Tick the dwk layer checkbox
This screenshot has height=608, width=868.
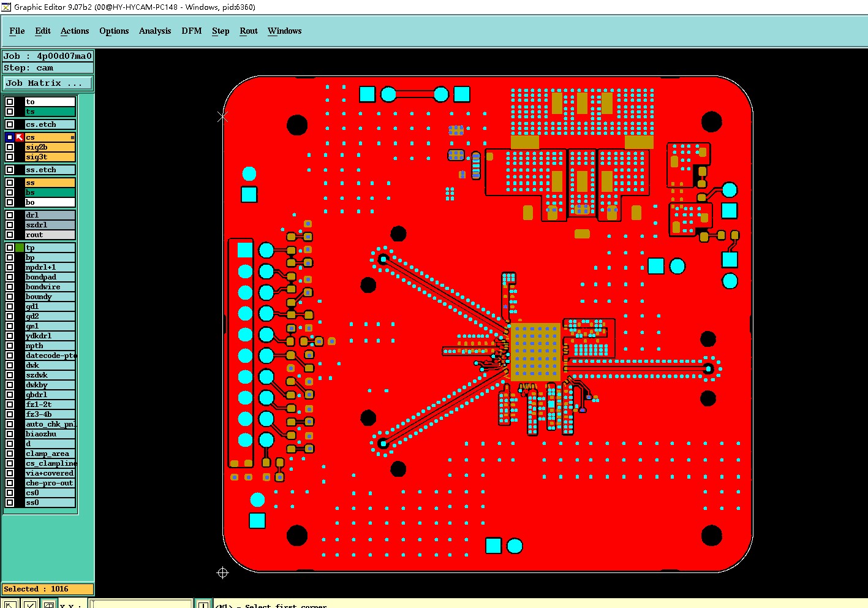pyautogui.click(x=10, y=365)
